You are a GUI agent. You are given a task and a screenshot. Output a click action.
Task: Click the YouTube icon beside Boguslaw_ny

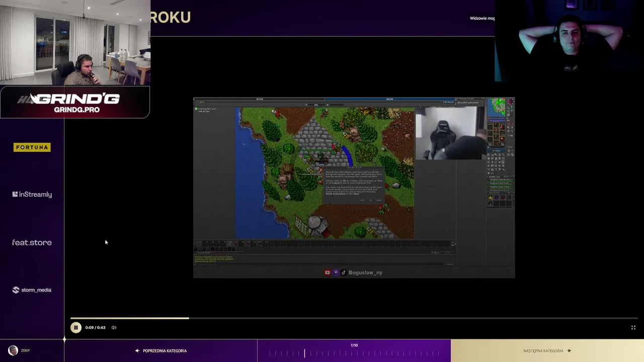tap(328, 273)
